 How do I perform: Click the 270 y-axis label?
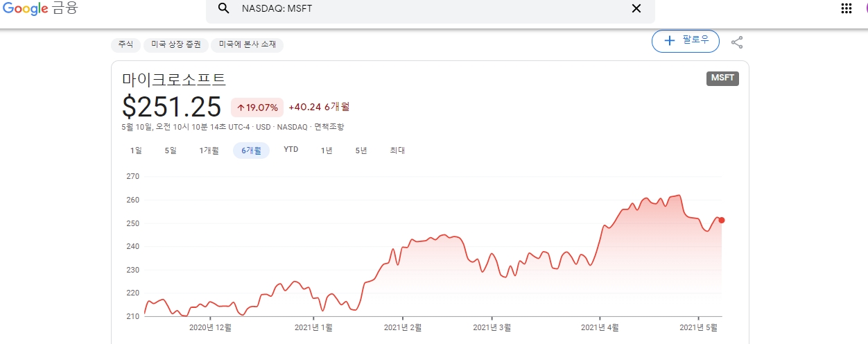point(132,176)
